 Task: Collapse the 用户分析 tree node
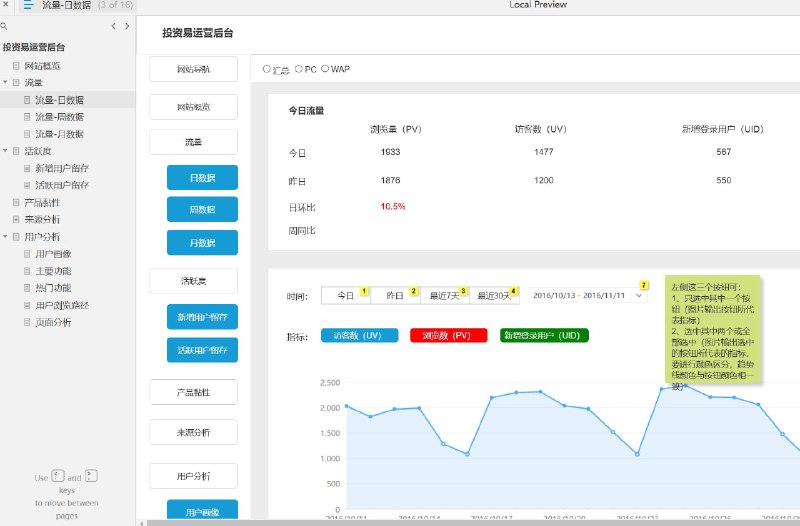point(5,236)
